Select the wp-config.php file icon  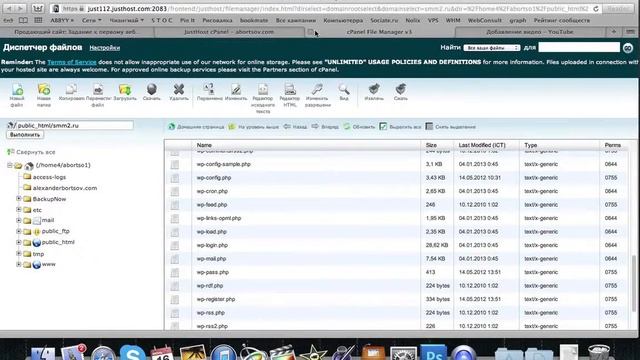coord(175,178)
